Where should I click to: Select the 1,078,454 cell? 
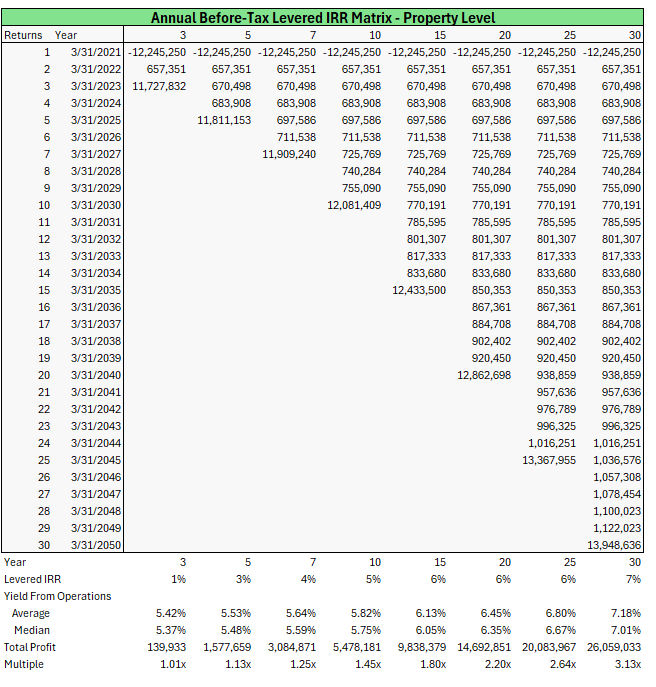coord(617,494)
